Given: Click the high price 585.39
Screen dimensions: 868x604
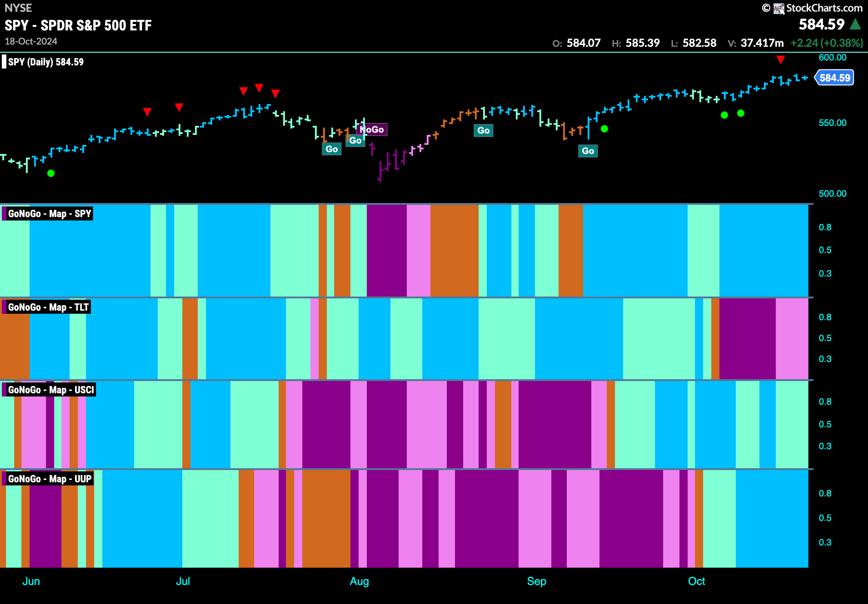Looking at the screenshot, I should [x=643, y=43].
